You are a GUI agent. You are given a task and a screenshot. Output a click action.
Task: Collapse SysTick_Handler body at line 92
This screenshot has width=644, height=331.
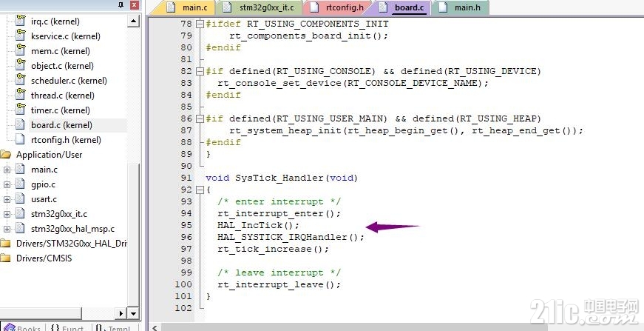[x=200, y=190]
